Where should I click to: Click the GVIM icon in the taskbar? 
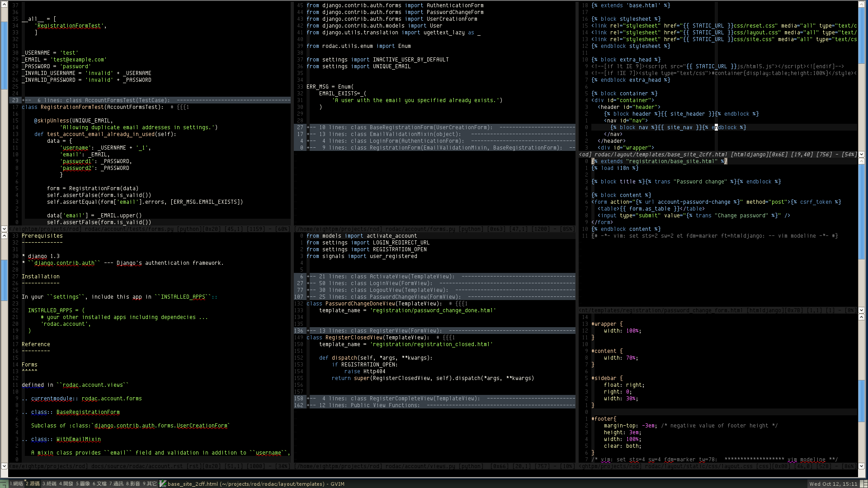point(163,483)
